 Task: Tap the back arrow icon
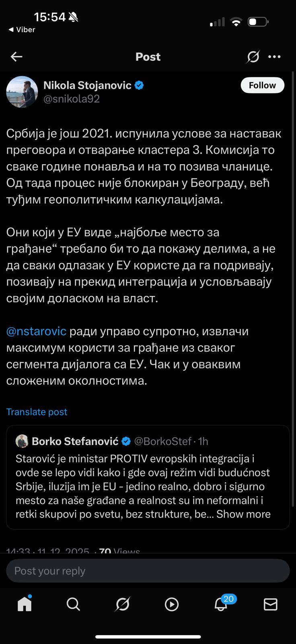tap(16, 57)
